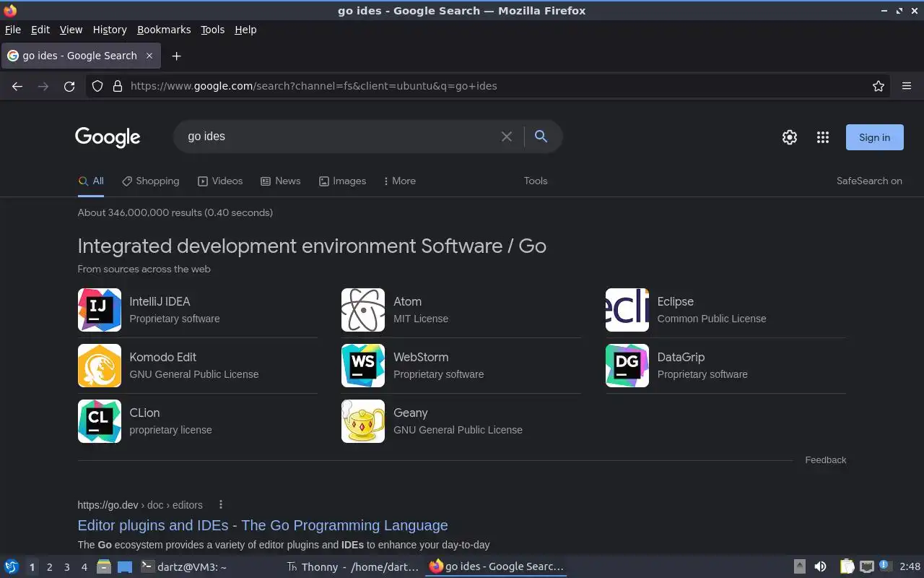Switch to workspace 2 in taskbar
Screen dimensions: 924x578
pos(49,567)
